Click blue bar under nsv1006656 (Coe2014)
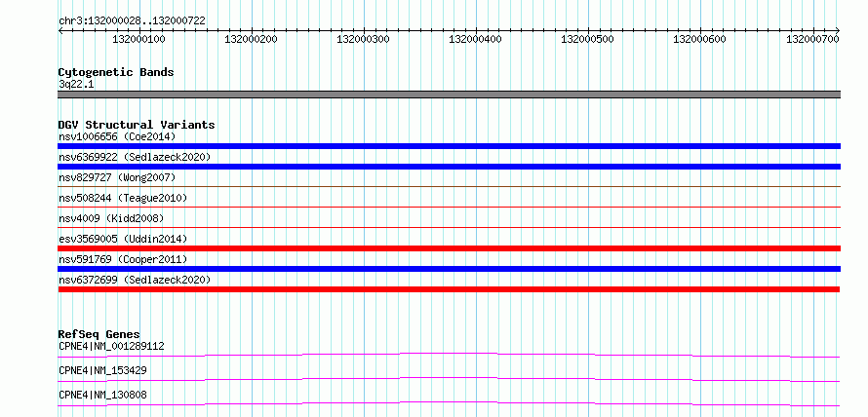The image size is (868, 417). click(x=449, y=146)
